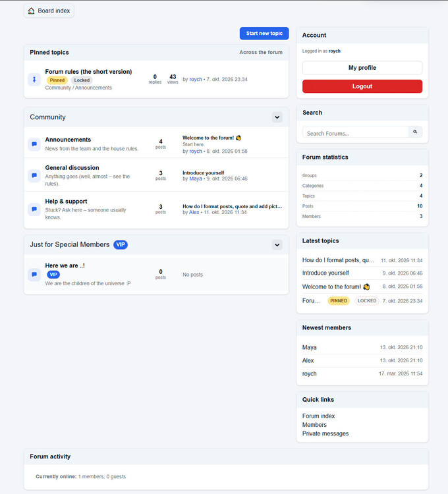Viewport: 448px width, 494px height.
Task: Open My profile
Action: click(x=362, y=68)
